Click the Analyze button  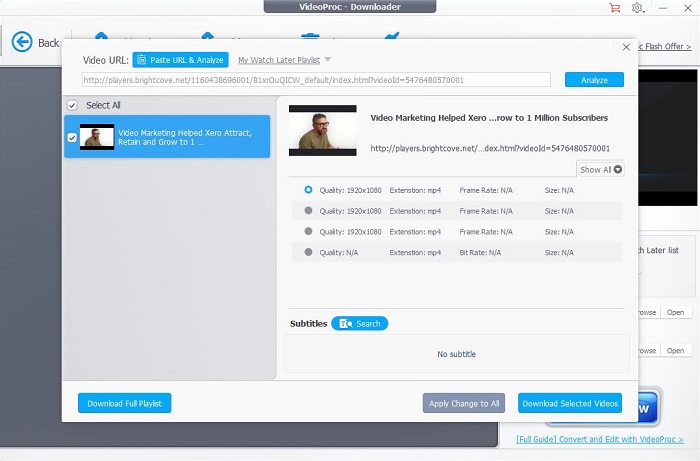tap(594, 80)
